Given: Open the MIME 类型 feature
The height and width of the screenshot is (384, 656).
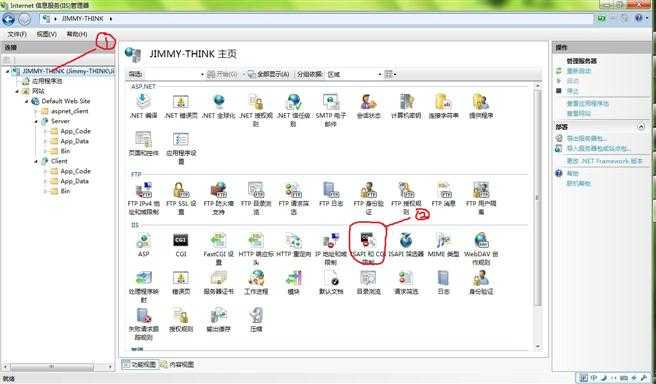Looking at the screenshot, I should tap(443, 244).
